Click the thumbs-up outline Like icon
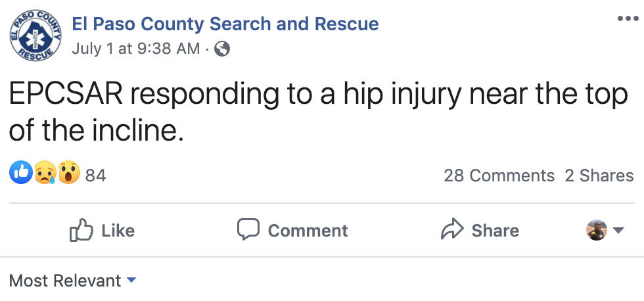 (x=81, y=230)
